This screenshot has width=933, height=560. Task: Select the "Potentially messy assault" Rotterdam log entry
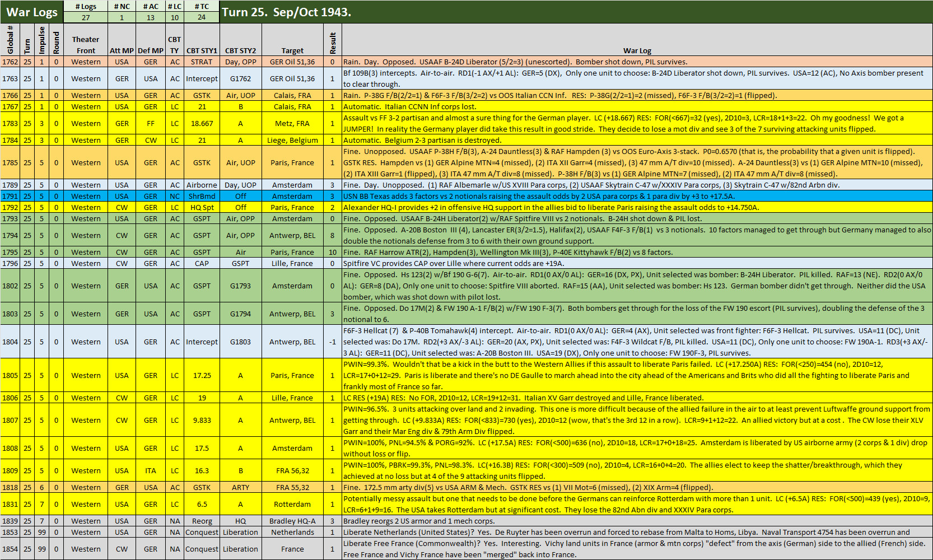(637, 504)
